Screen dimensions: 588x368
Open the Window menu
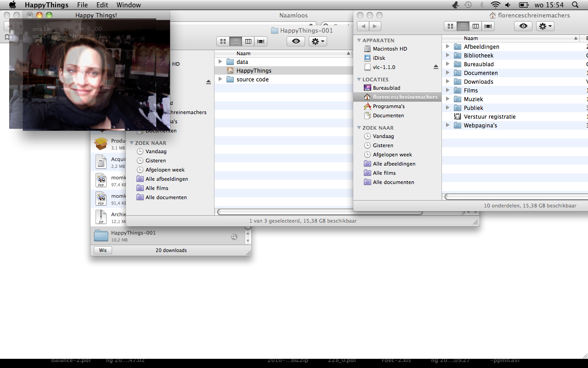pos(128,5)
